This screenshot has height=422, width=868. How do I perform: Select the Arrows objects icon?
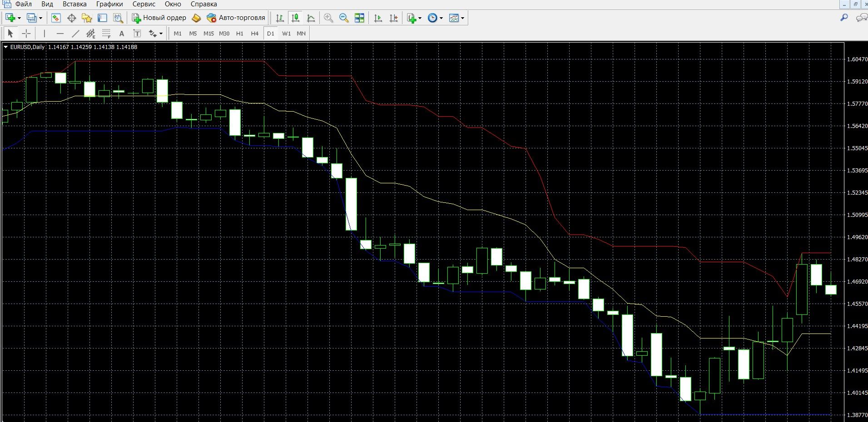[153, 34]
